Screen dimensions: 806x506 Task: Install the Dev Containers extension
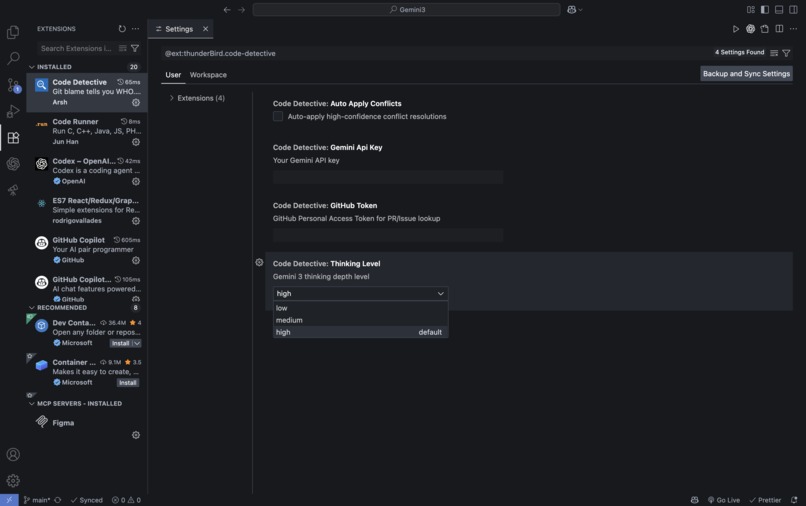pos(121,344)
